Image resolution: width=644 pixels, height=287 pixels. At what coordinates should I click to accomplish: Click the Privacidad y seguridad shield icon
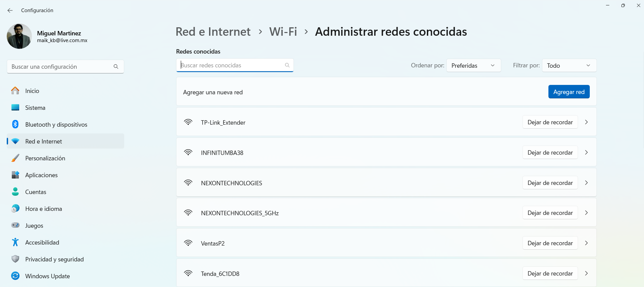(x=15, y=259)
